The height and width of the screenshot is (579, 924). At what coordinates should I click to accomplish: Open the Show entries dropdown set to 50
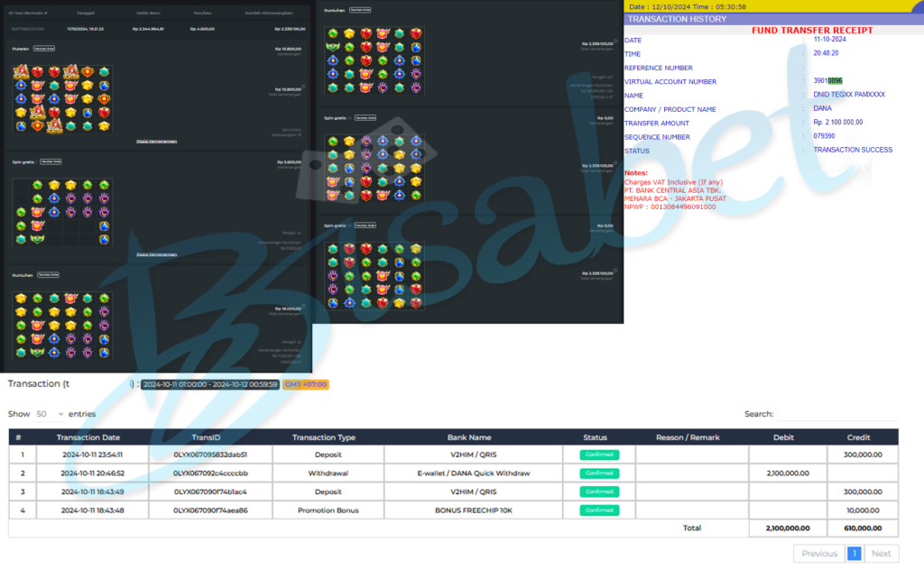[x=50, y=414]
